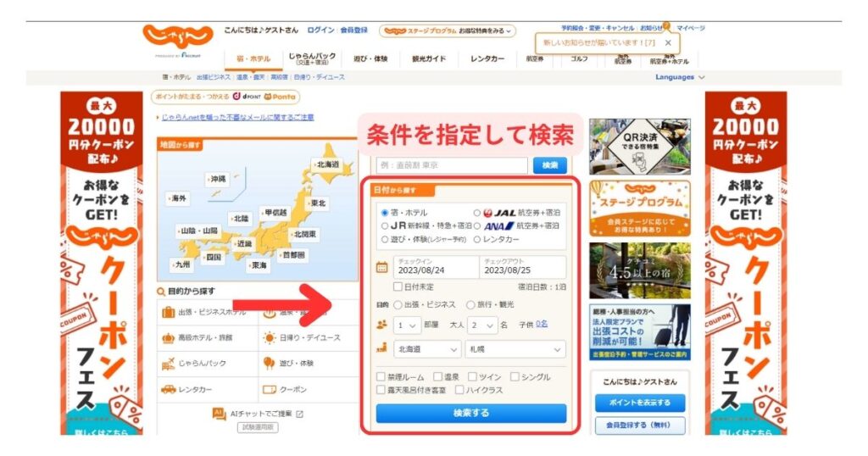Open the レンタカー top tab
Image resolution: width=868 pixels, height=456 pixels.
(487, 58)
